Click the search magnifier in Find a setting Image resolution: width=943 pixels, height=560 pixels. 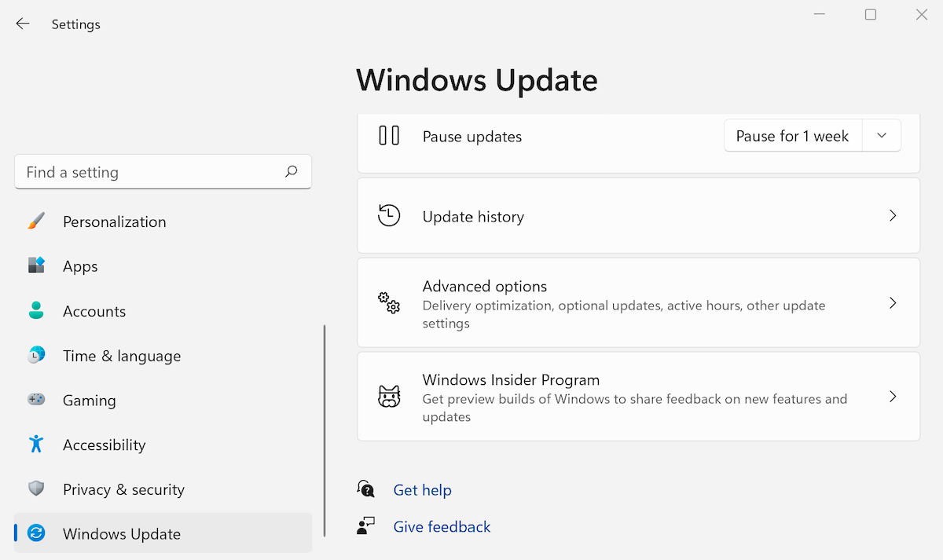pos(291,171)
